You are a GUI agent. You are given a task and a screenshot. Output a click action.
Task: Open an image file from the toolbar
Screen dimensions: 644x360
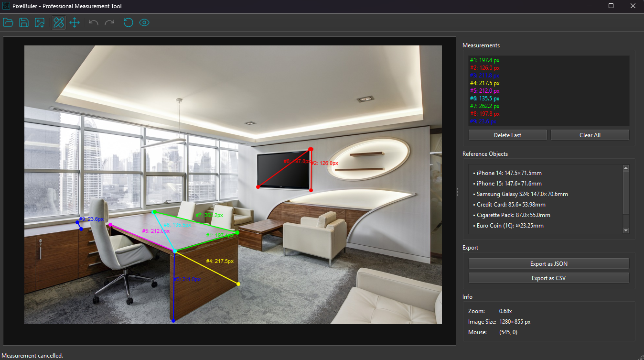8,22
